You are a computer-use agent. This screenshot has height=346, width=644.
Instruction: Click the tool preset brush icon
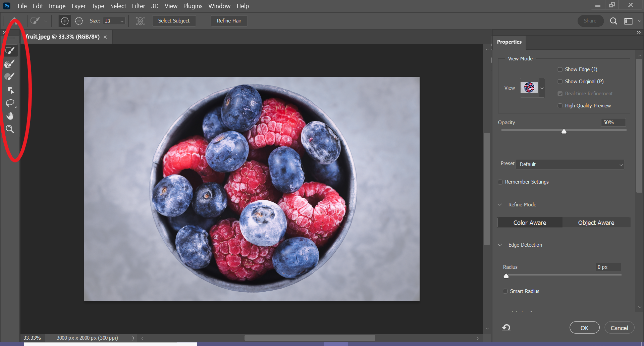(x=35, y=21)
